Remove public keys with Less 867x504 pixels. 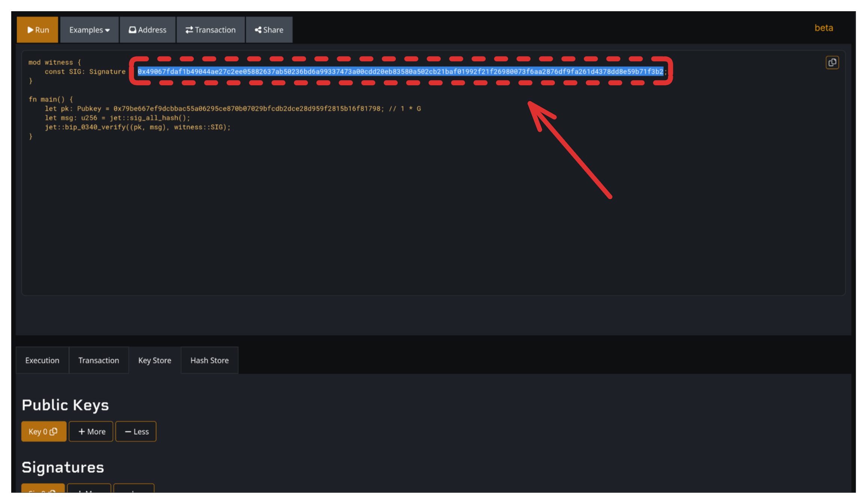(x=136, y=431)
